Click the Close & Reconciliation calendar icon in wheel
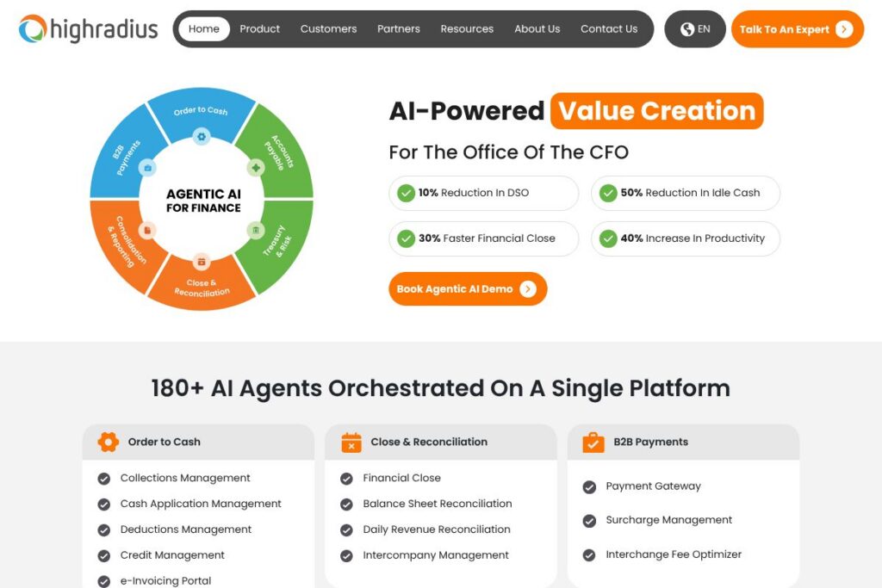Image resolution: width=882 pixels, height=588 pixels. (x=202, y=261)
